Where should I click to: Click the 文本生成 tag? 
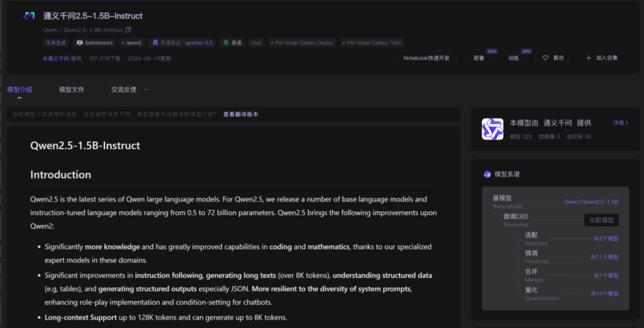(x=56, y=43)
